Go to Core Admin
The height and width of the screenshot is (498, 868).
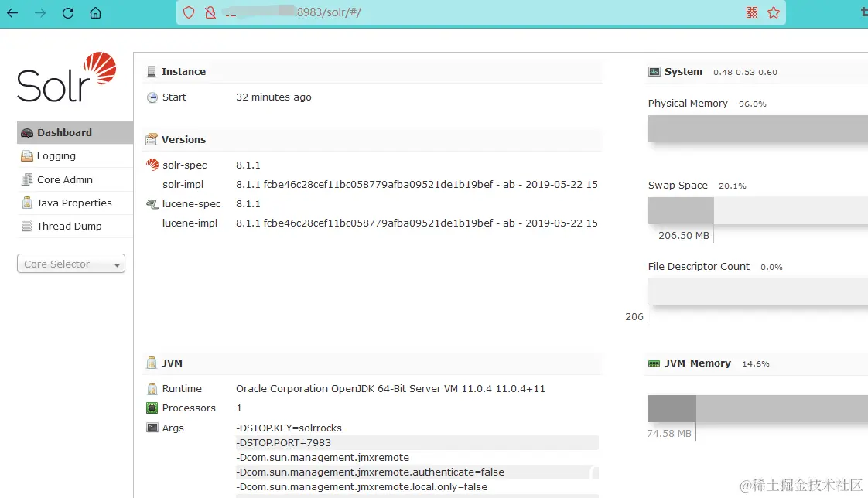tap(75, 179)
